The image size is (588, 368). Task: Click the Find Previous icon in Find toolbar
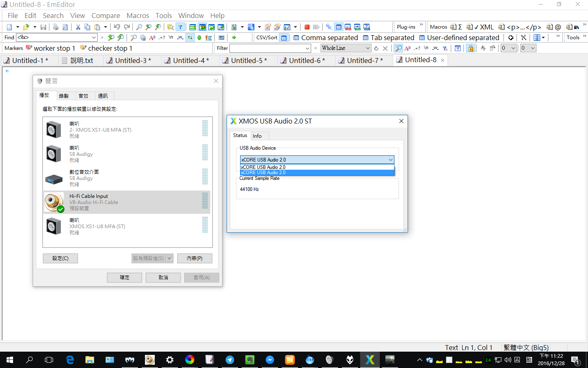pos(111,38)
